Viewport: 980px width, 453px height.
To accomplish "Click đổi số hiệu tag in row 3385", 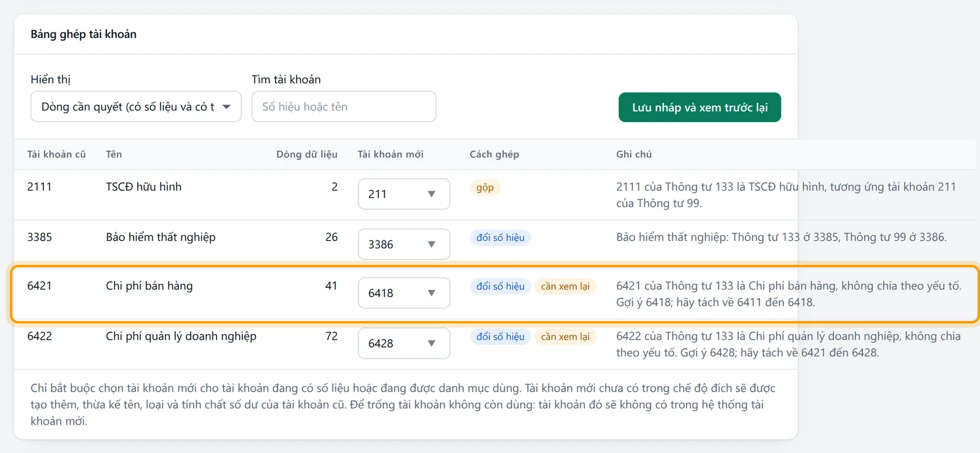I will (500, 238).
